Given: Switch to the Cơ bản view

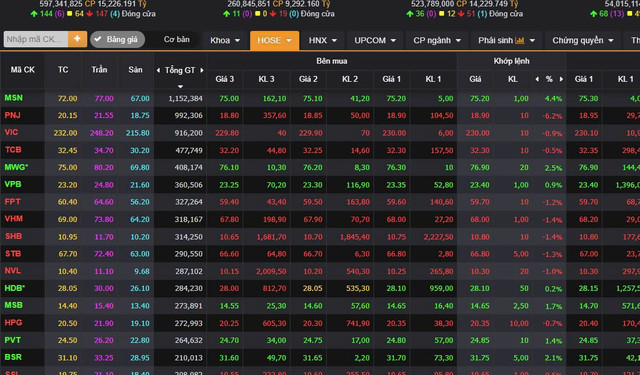Looking at the screenshot, I should [176, 40].
